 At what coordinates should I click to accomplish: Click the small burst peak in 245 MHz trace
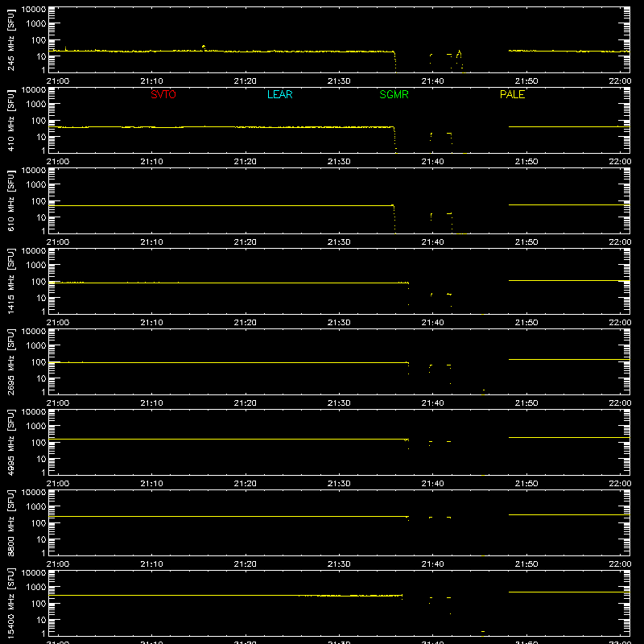click(x=204, y=47)
